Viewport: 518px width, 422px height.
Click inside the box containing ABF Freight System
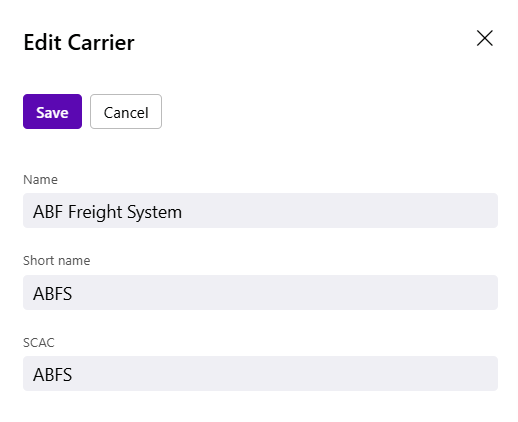(260, 211)
